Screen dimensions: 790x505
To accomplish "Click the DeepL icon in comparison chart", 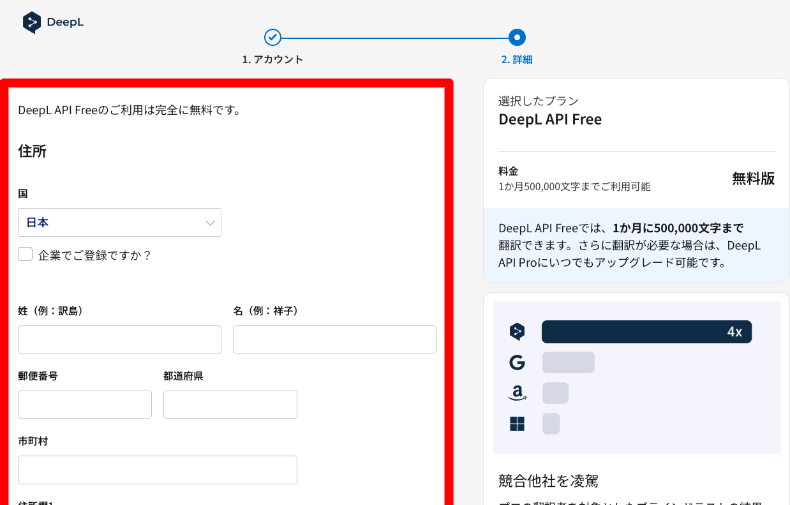I will coord(517,332).
